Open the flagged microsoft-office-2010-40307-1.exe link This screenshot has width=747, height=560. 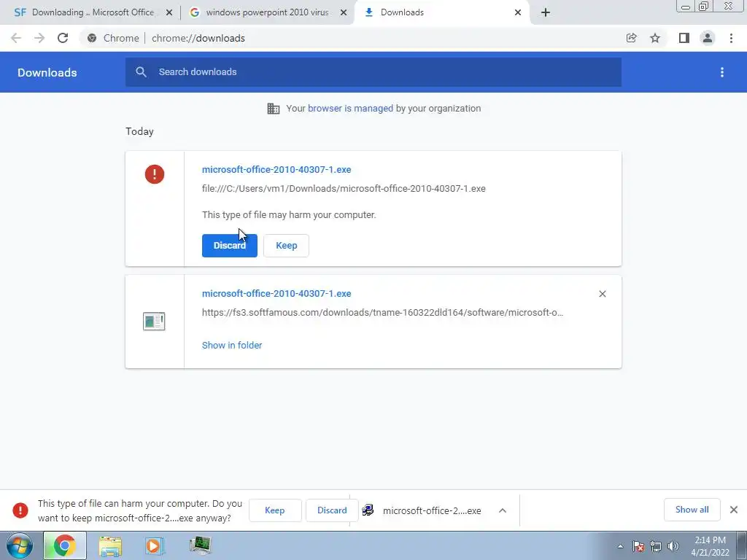click(x=276, y=169)
